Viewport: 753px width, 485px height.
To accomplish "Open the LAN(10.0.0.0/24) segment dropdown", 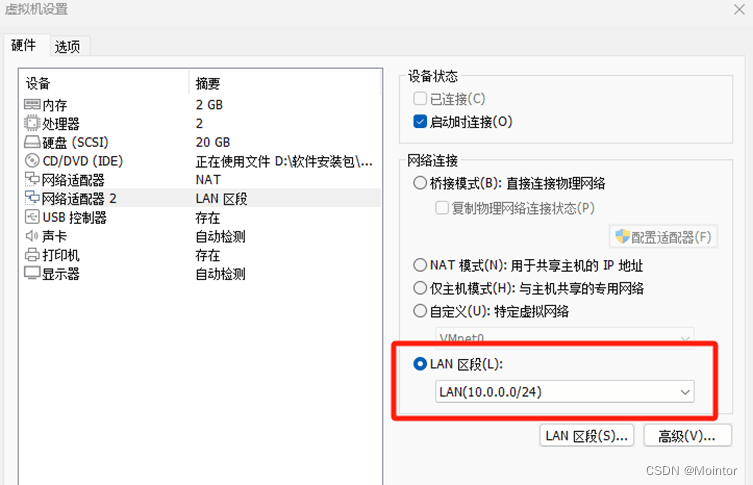I will [x=565, y=392].
